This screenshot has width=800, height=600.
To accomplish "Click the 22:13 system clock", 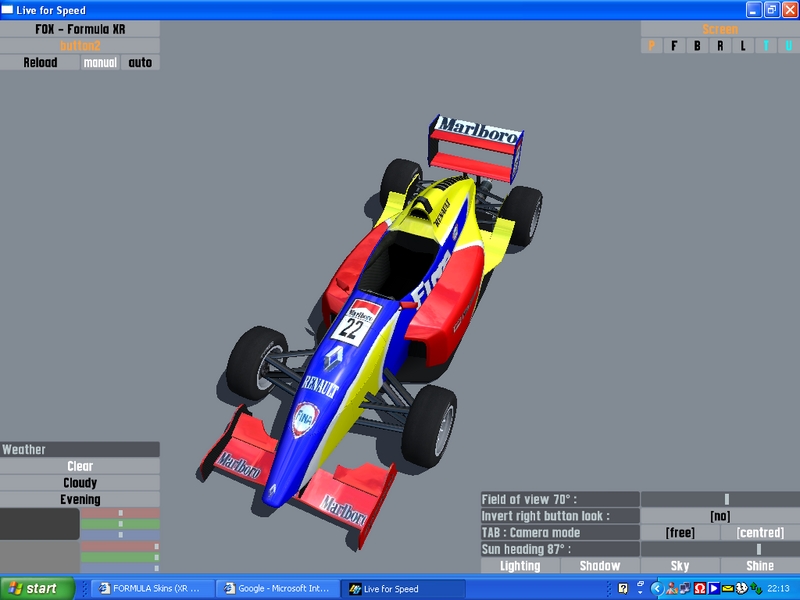I will point(778,589).
